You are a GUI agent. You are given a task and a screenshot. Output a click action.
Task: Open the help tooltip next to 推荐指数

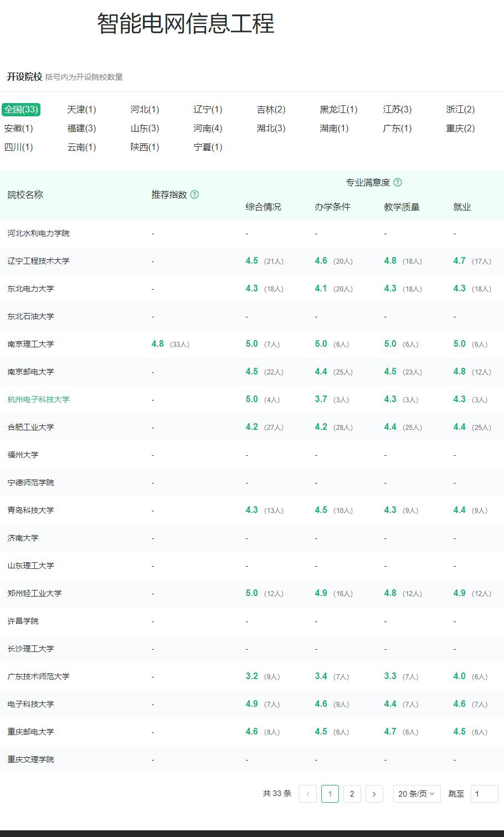coord(194,195)
